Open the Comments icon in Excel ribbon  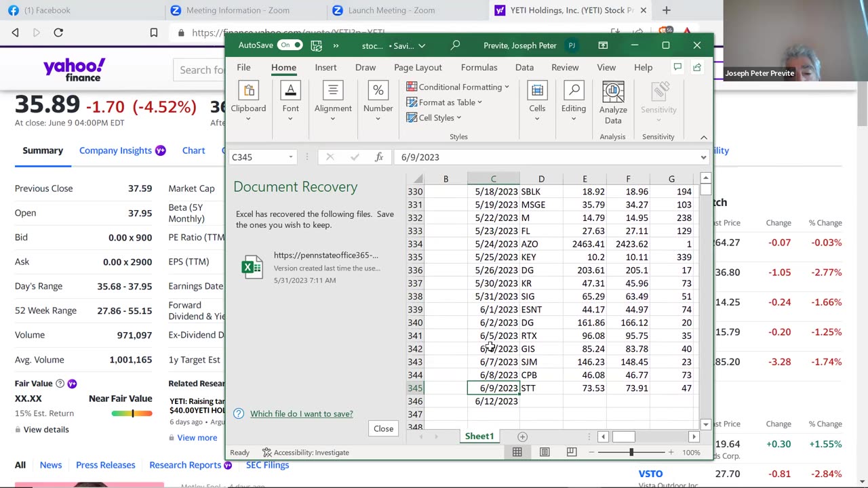[677, 67]
